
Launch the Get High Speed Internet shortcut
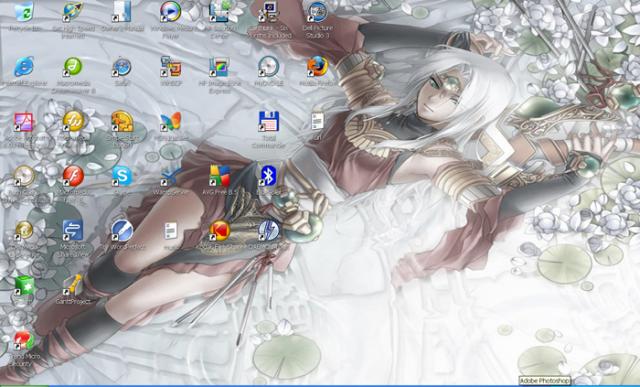(x=73, y=11)
